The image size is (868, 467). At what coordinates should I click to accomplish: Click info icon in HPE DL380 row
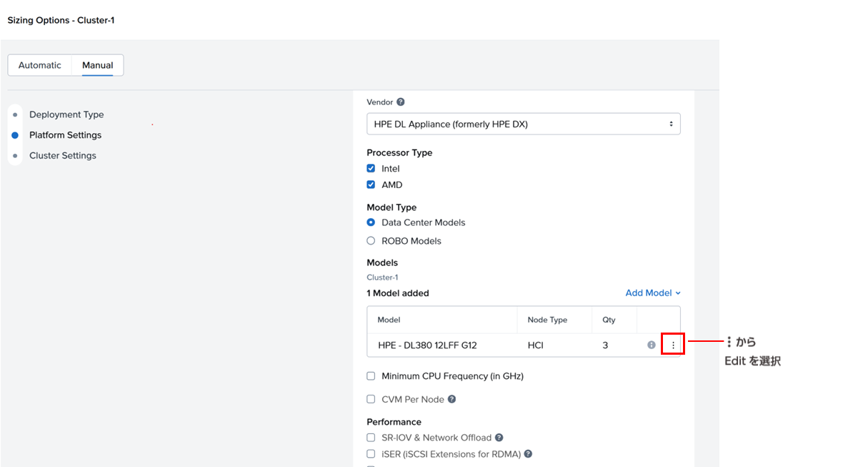[652, 345]
